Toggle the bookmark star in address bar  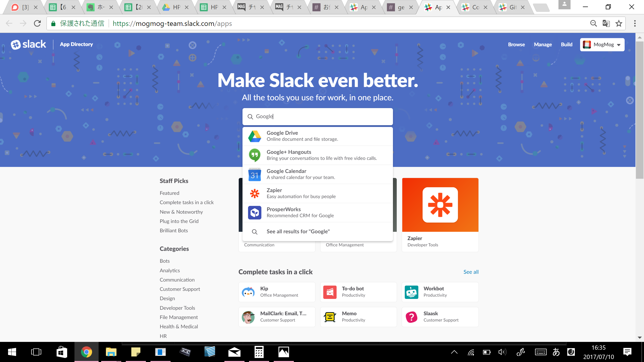pyautogui.click(x=619, y=23)
